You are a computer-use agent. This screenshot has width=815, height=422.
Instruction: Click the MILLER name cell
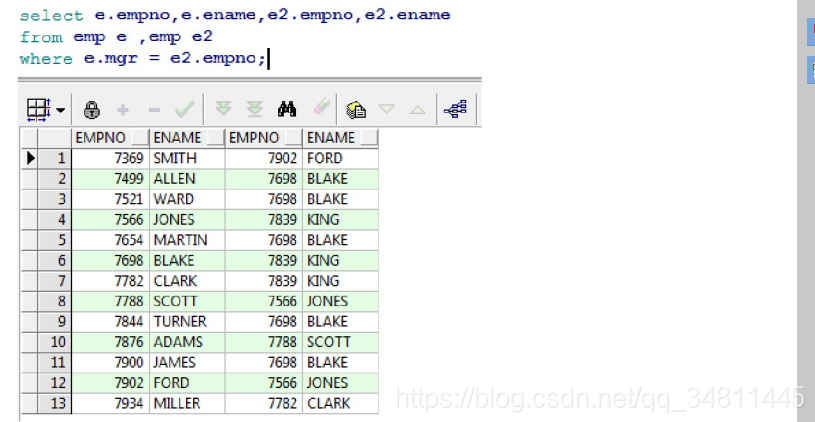tap(187, 403)
